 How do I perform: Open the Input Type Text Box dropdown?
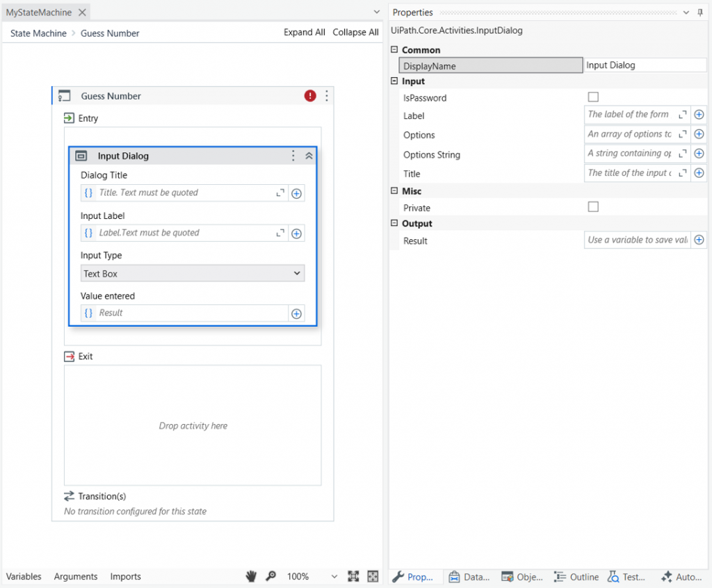[x=193, y=273]
